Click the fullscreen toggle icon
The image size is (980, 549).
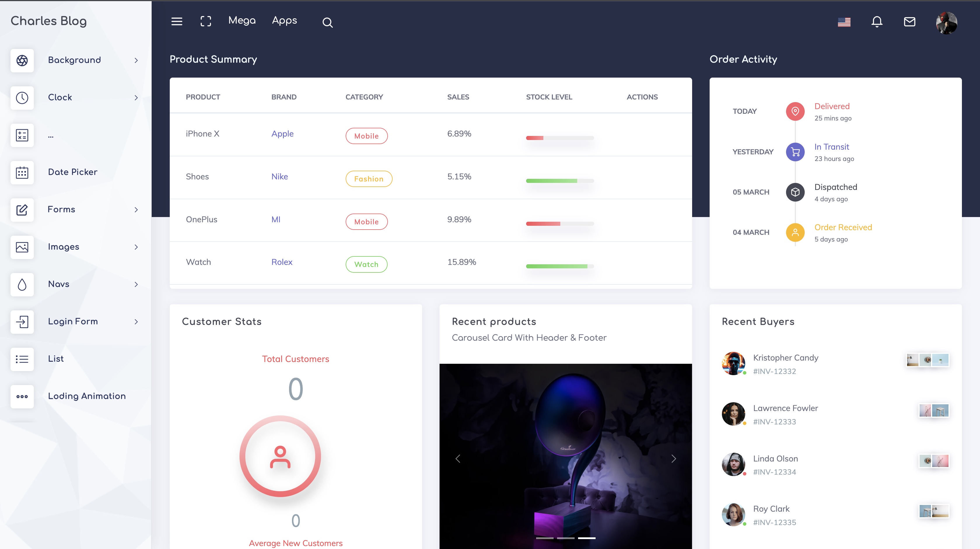tap(206, 22)
